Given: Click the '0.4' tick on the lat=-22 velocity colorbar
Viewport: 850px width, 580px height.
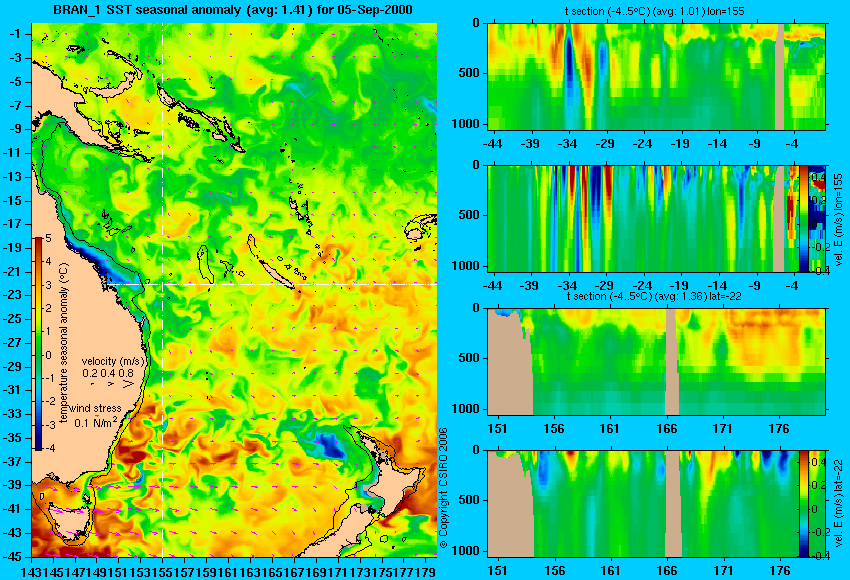Looking at the screenshot, I should point(817,462).
